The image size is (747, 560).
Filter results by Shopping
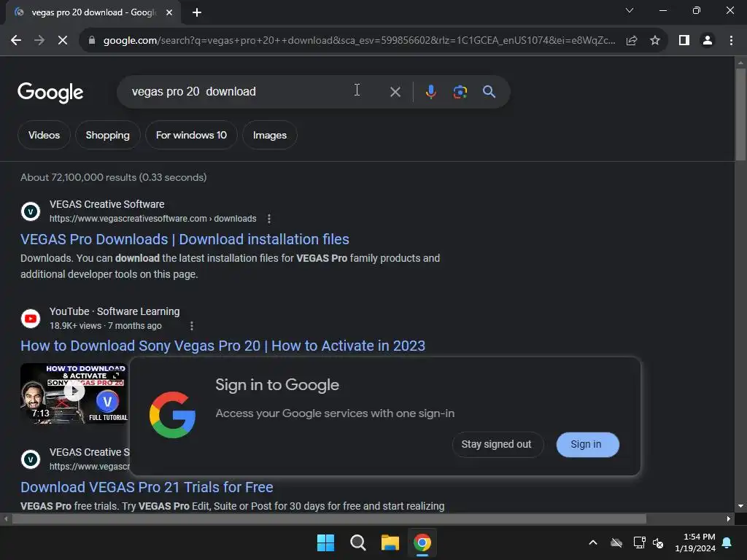[108, 135]
